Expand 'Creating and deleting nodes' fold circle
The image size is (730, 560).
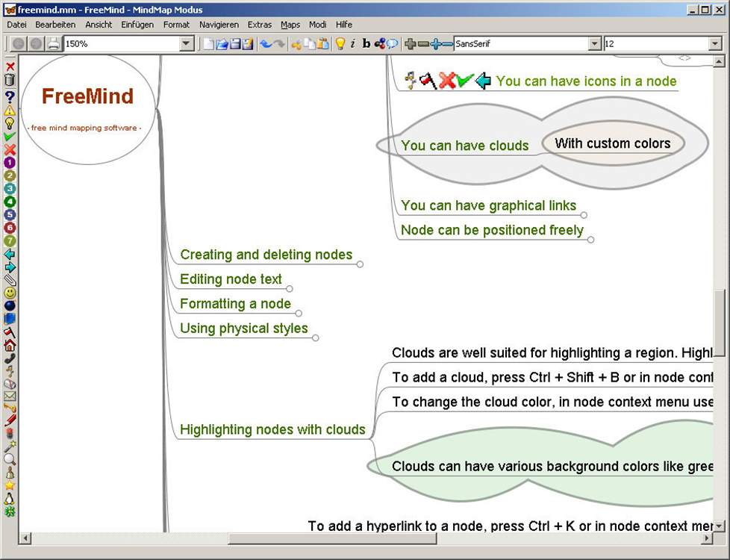click(x=360, y=264)
